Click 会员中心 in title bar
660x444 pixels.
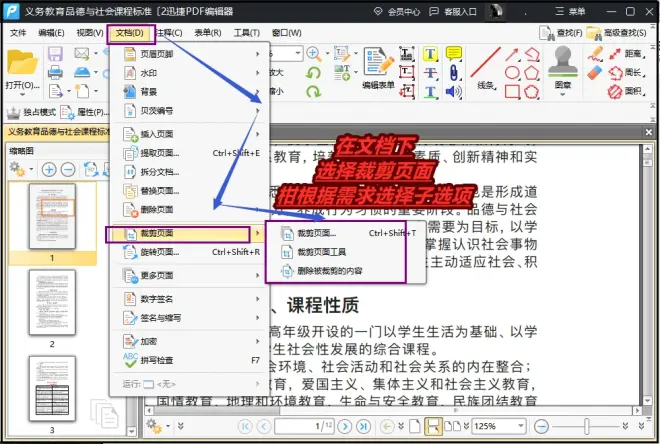(397, 11)
